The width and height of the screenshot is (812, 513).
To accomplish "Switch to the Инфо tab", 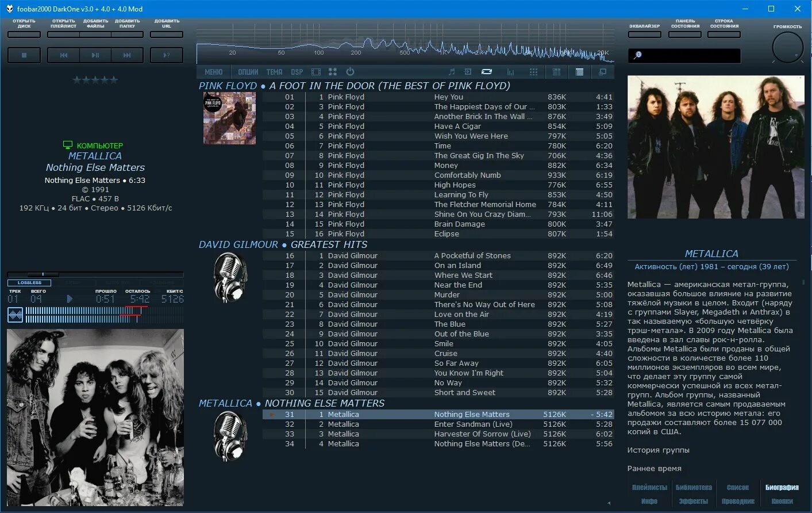I will coord(649,501).
